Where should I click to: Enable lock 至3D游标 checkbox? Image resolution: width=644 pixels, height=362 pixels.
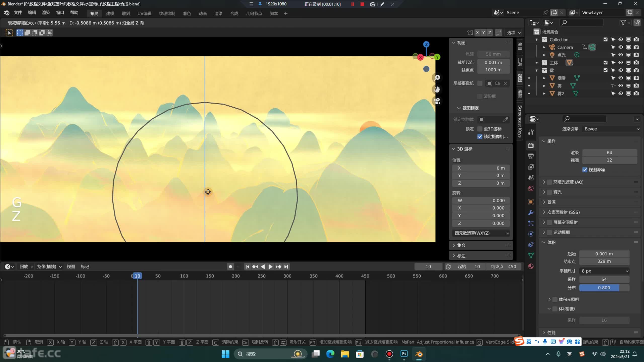[480, 129]
